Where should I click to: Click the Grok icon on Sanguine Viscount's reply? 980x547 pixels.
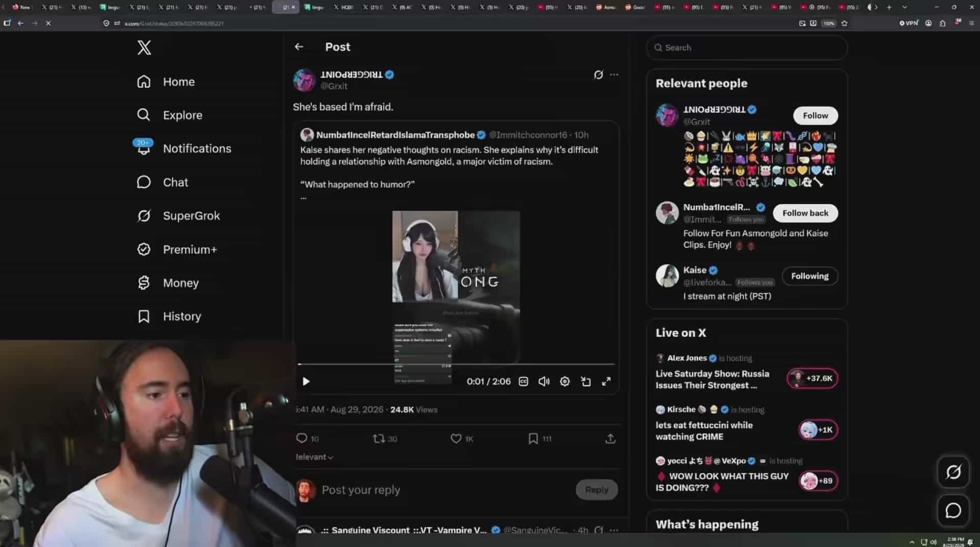point(598,530)
